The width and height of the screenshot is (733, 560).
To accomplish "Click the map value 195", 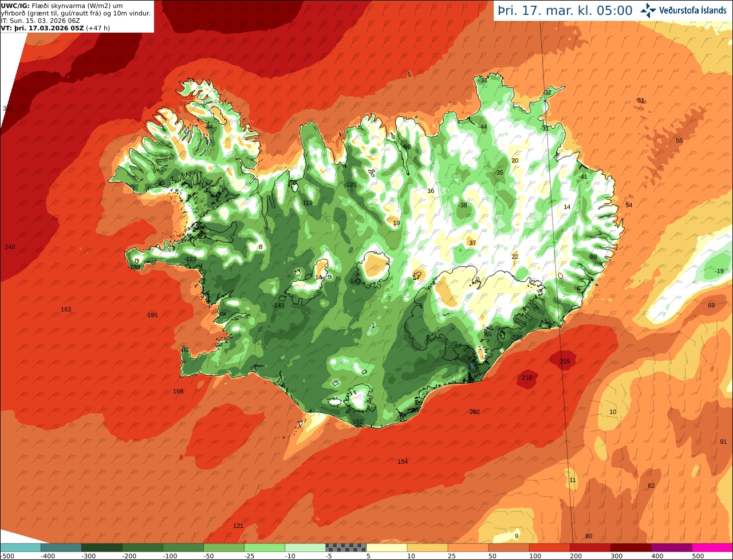I will point(152,315).
